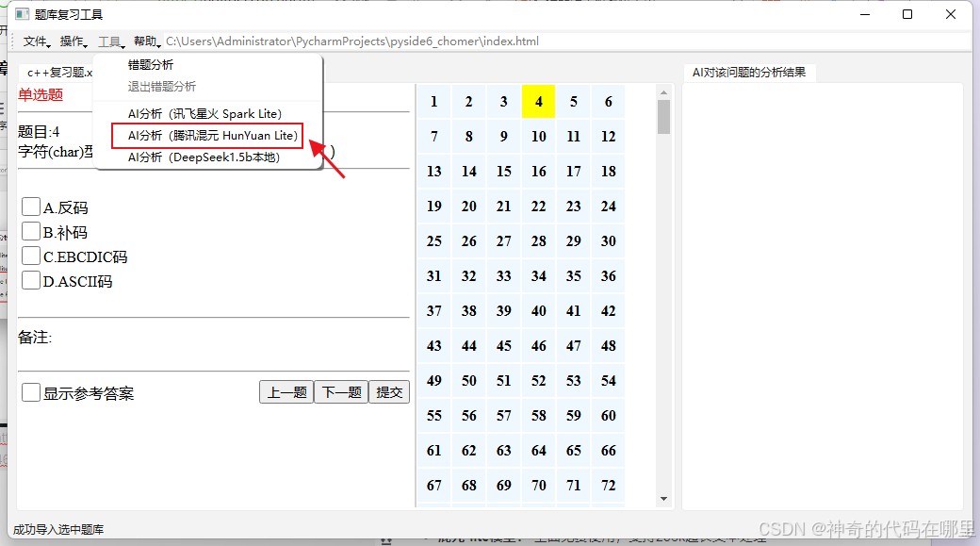Check option B.补码
This screenshot has width=980, height=546.
point(30,231)
